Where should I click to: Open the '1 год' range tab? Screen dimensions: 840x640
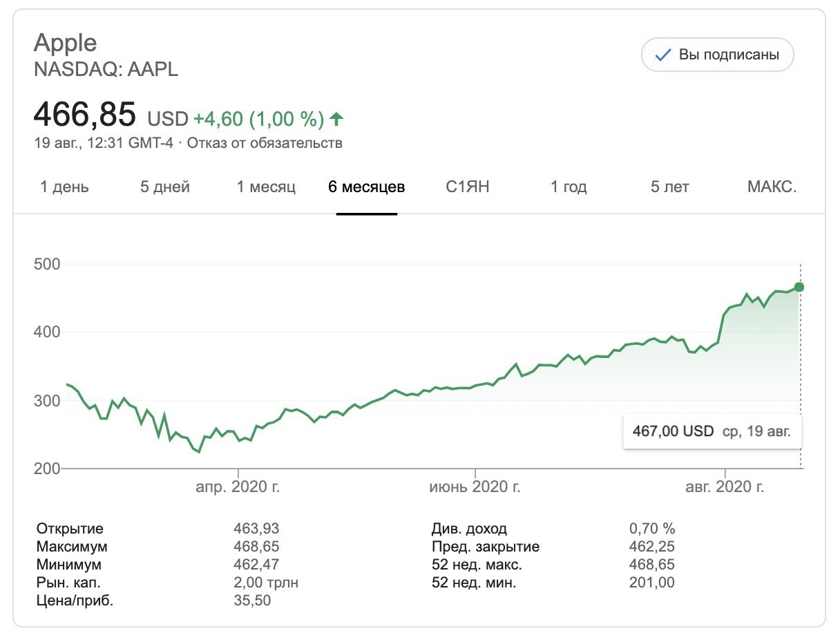(569, 187)
